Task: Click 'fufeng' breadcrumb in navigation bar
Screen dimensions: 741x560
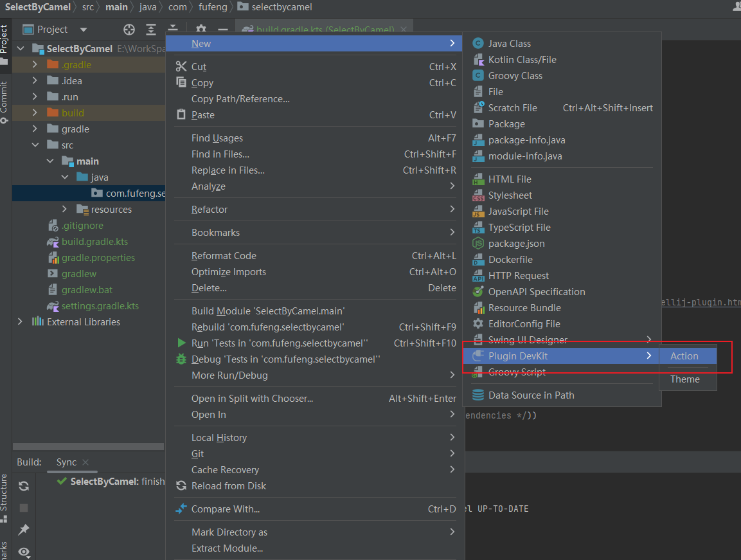Action: point(213,7)
